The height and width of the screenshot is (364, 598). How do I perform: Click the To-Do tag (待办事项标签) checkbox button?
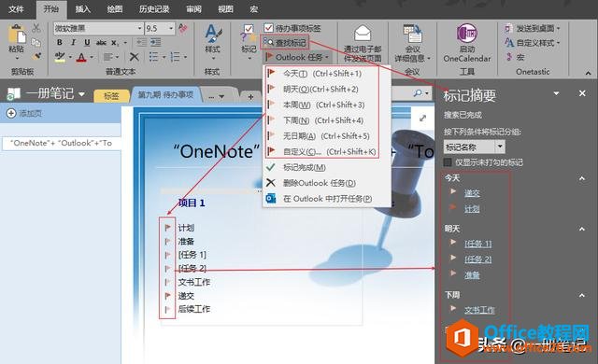pyautogui.click(x=292, y=28)
